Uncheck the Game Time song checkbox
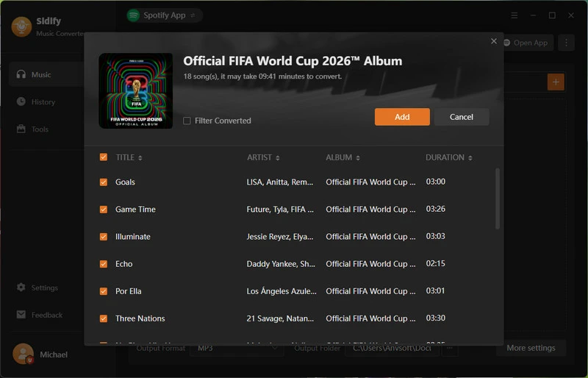588x378 pixels. [104, 209]
